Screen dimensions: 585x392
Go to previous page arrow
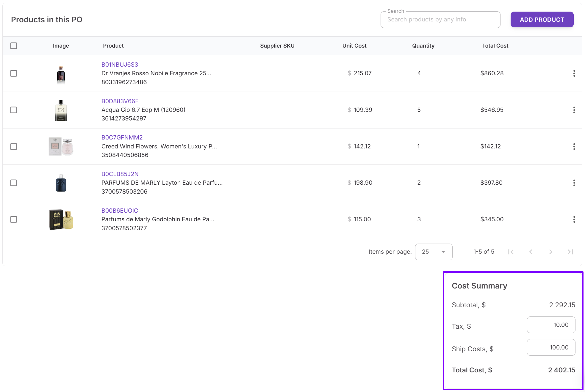click(531, 252)
